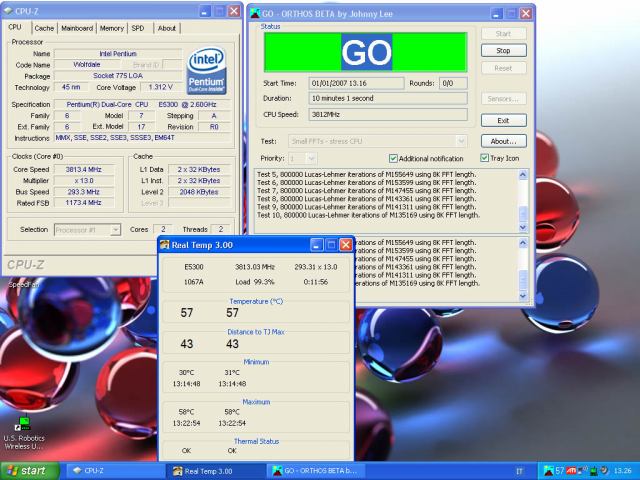This screenshot has height=480, width=640.
Task: Minimize the CPU-Z window
Action: pyautogui.click(x=205, y=11)
